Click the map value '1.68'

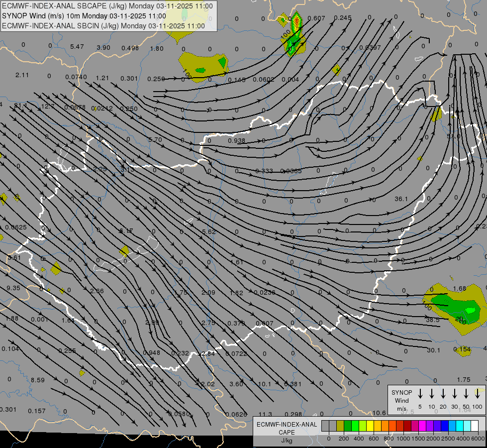pyautogui.click(x=460, y=289)
